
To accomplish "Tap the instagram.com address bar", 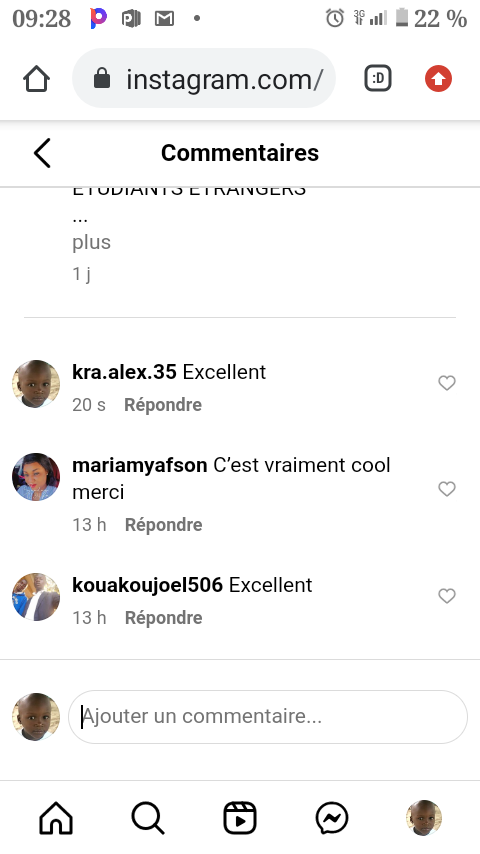I will [x=204, y=79].
